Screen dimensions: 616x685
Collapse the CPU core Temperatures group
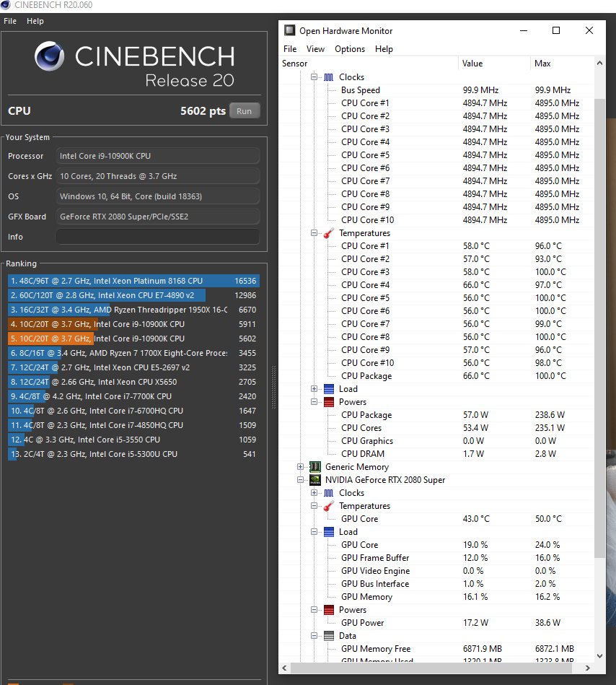[x=314, y=233]
